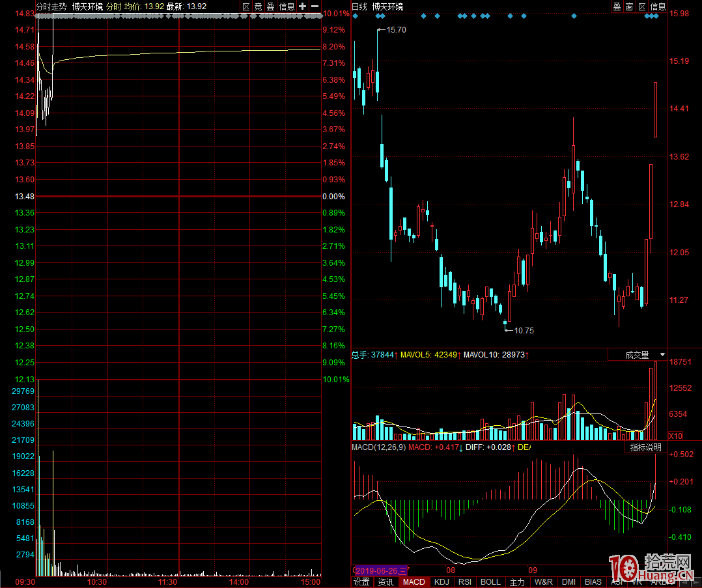This screenshot has height=588, width=702.
Task: Toggle 信息 info on the daily chart
Action: [x=658, y=7]
